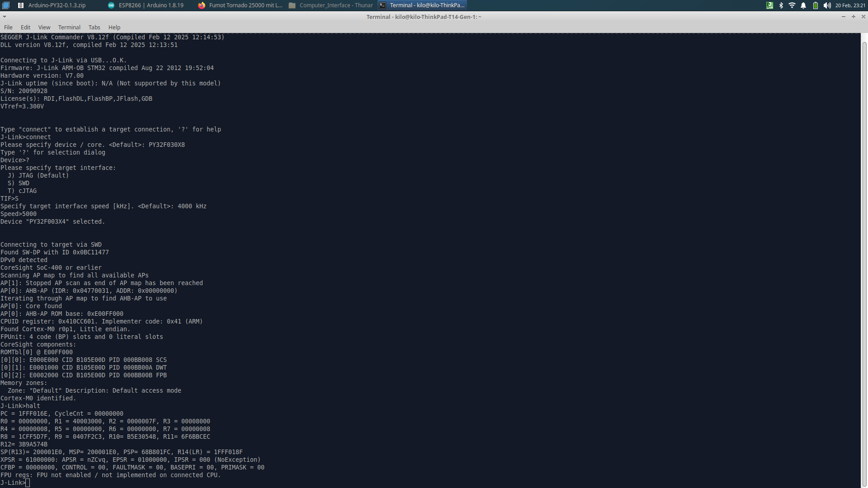Click 'S/N: 20090928' serial line

(x=24, y=91)
